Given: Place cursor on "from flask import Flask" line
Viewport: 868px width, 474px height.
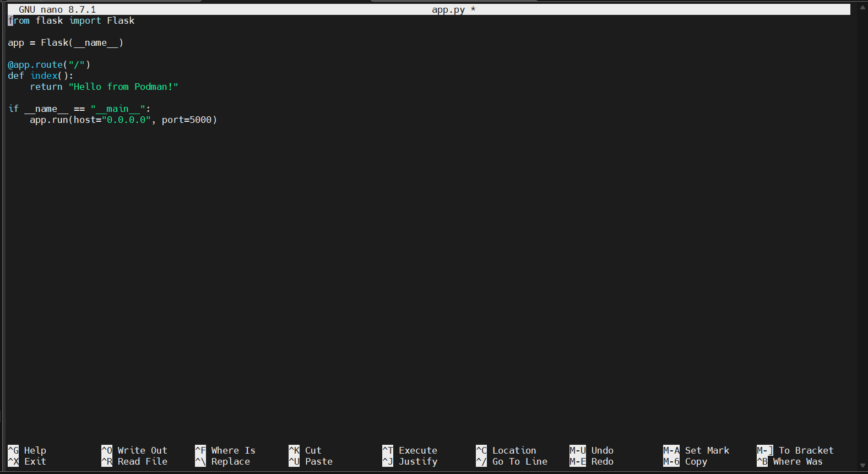Looking at the screenshot, I should coord(71,20).
